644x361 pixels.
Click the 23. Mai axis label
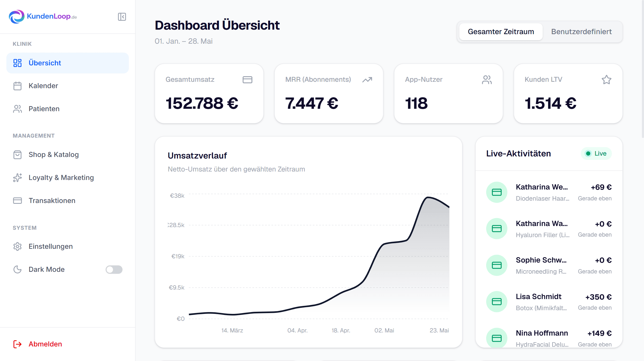(x=439, y=330)
